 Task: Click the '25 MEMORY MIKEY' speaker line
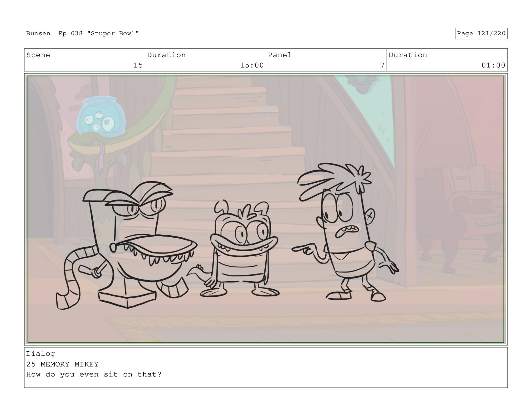point(62,364)
